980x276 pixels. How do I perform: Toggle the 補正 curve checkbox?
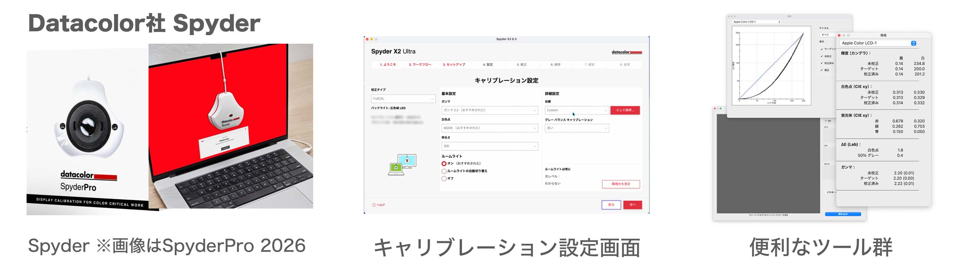point(822,70)
